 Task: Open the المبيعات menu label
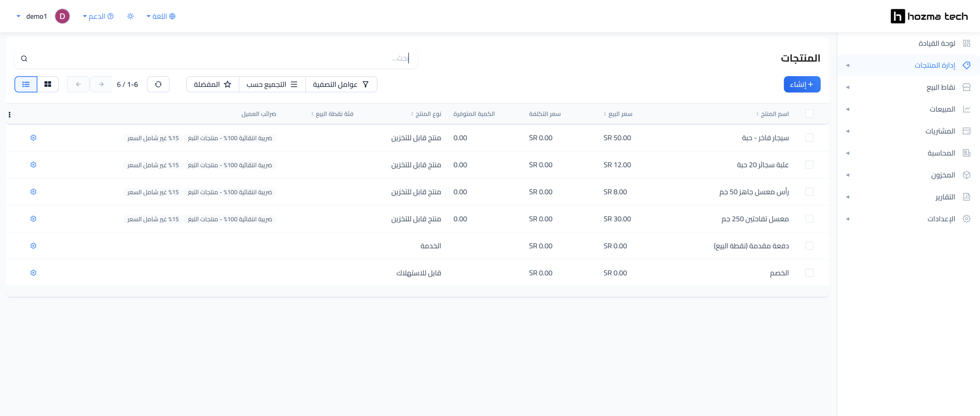click(x=942, y=109)
